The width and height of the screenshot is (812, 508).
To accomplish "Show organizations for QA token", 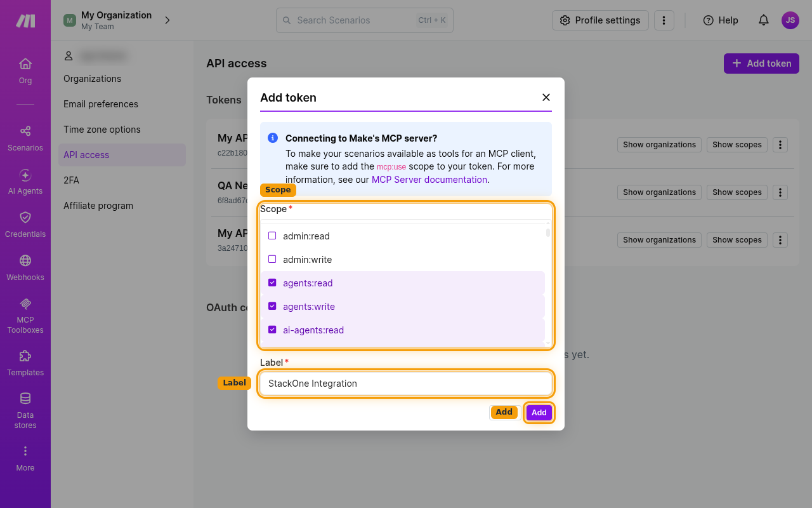I will click(x=660, y=192).
